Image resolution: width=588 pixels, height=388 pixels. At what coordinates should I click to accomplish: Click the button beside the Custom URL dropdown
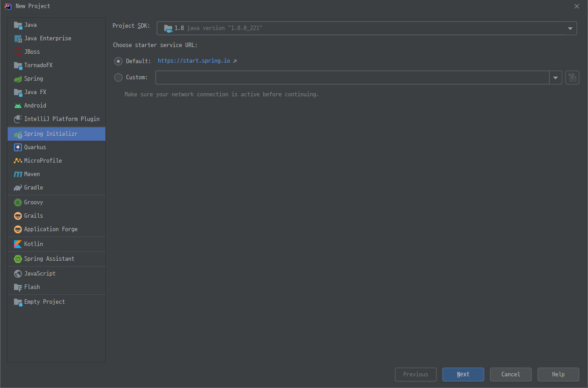[x=572, y=78]
